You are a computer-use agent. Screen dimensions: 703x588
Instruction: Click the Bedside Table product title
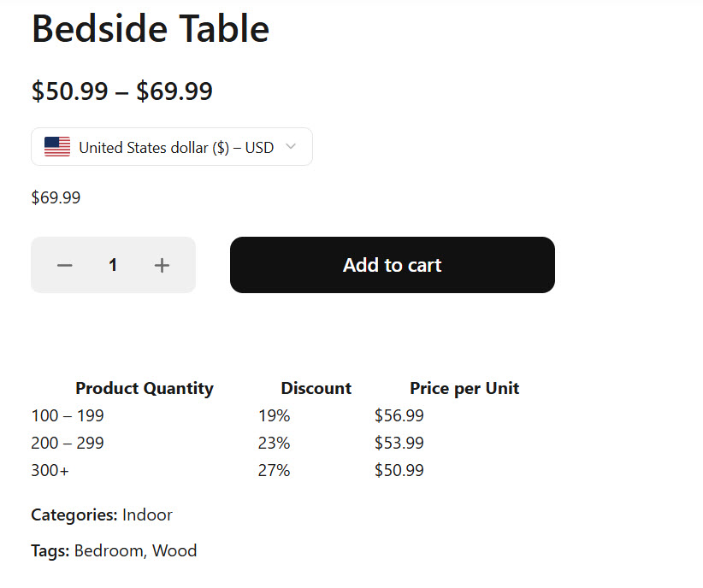150,28
